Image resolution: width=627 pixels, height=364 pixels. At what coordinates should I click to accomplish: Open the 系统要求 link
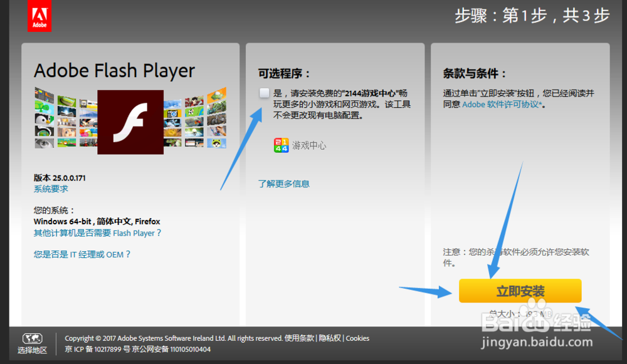click(x=51, y=189)
